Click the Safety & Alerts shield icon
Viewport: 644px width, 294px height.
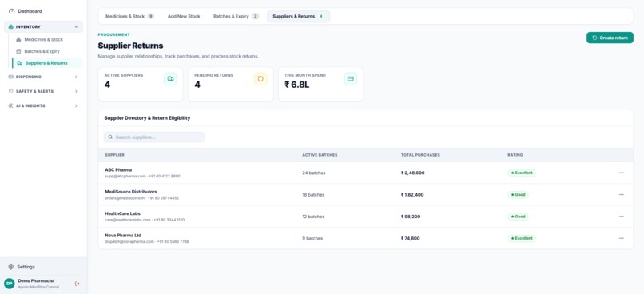pyautogui.click(x=10, y=91)
